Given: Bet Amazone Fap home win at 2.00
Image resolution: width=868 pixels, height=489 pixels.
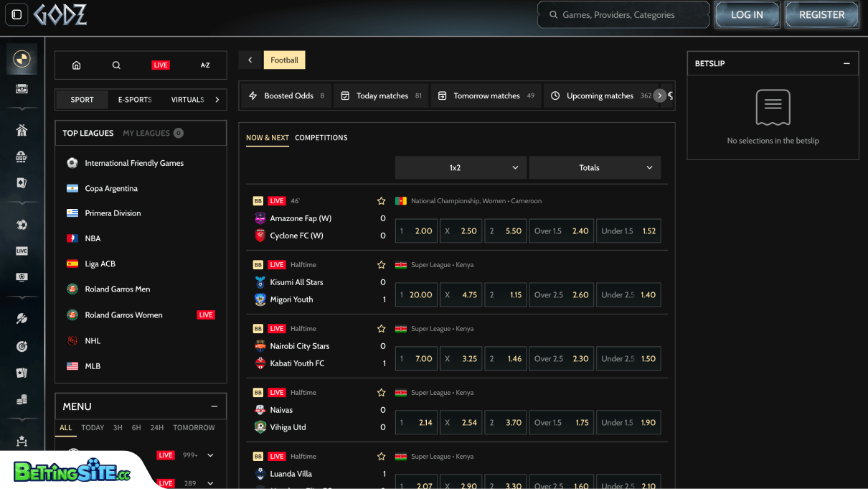Looking at the screenshot, I should click(x=416, y=231).
